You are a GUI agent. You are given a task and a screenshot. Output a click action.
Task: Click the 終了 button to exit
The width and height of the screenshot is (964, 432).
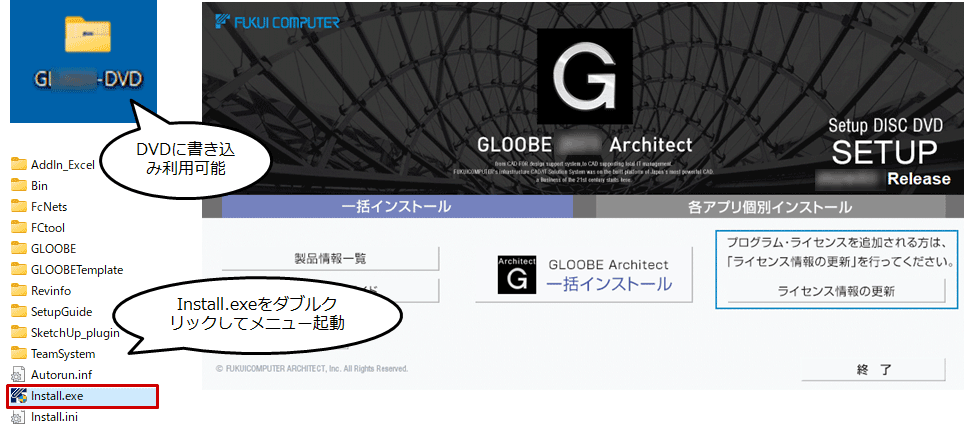(x=873, y=370)
